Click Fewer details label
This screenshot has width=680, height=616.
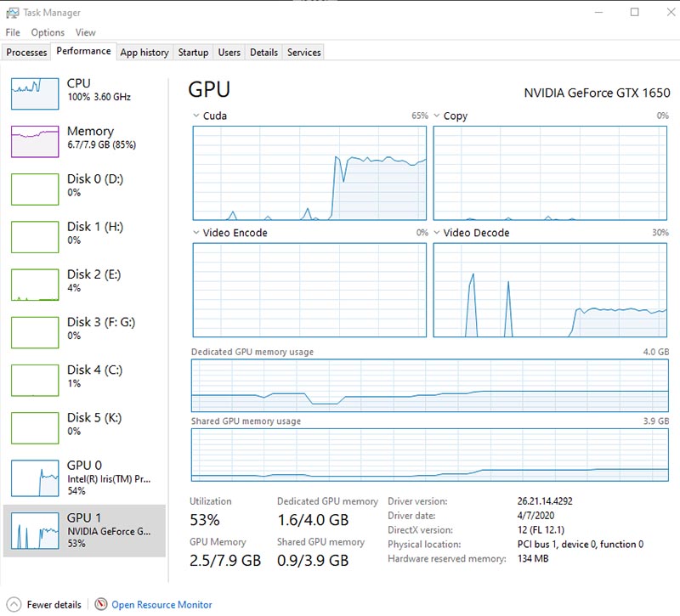[54, 604]
